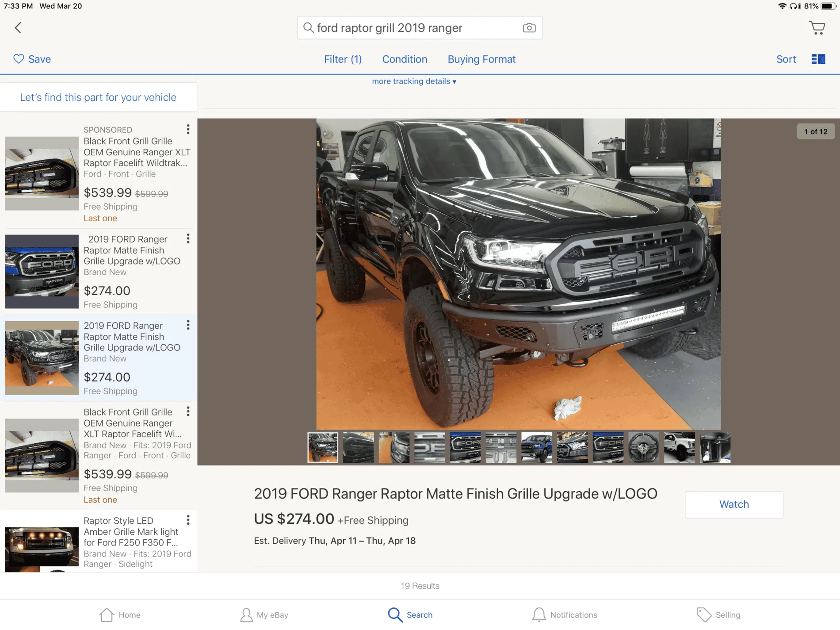This screenshot has height=630, width=840.
Task: Open the My eBay tab
Action: click(x=264, y=615)
